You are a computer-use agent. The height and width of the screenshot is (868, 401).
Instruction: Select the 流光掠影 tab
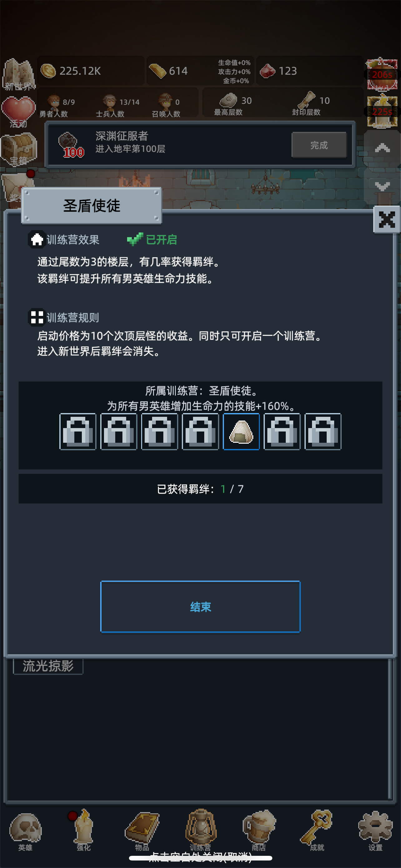point(48,666)
